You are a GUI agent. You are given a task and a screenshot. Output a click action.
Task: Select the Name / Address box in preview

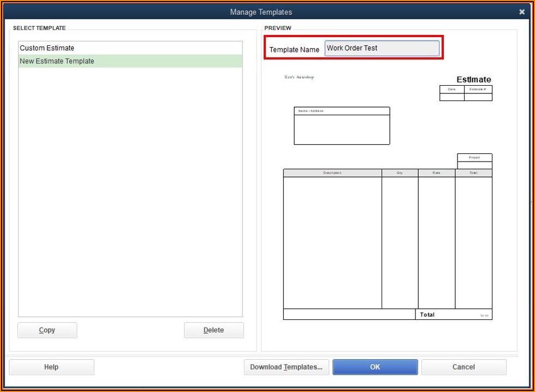[x=342, y=126]
